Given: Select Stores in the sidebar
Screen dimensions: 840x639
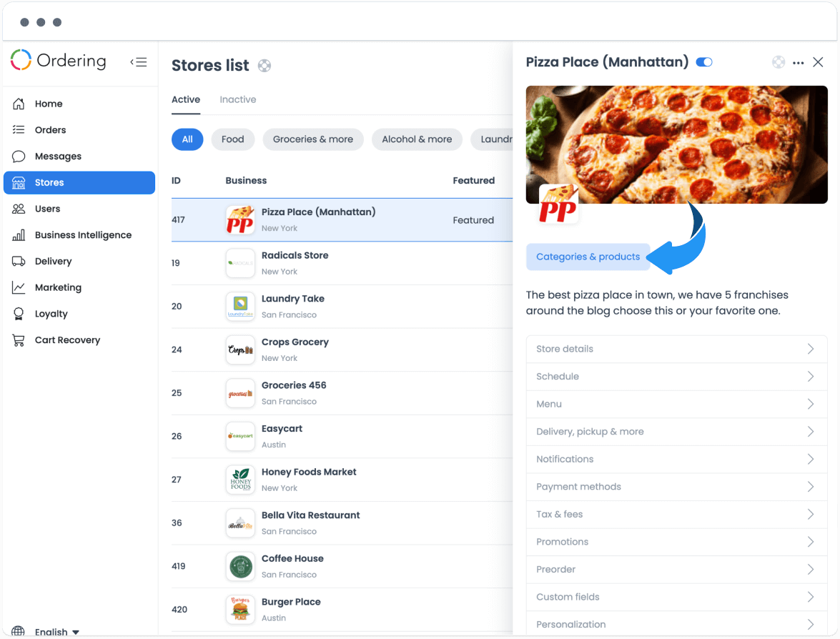Looking at the screenshot, I should coord(79,183).
